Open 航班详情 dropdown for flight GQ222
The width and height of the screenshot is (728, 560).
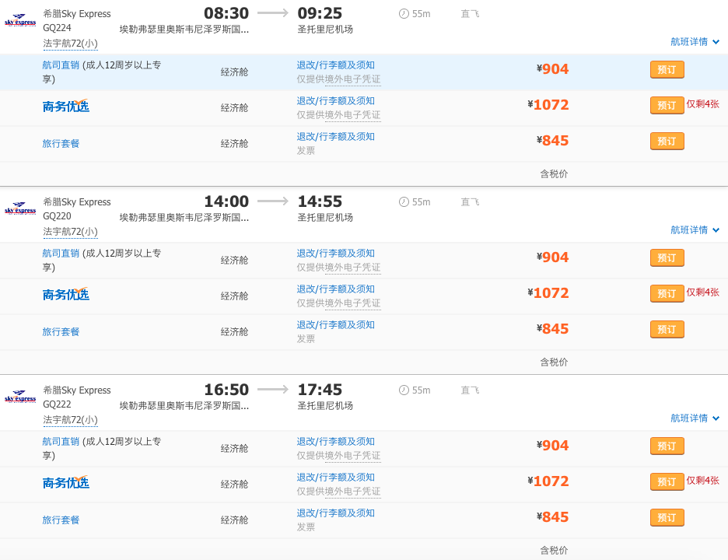695,418
